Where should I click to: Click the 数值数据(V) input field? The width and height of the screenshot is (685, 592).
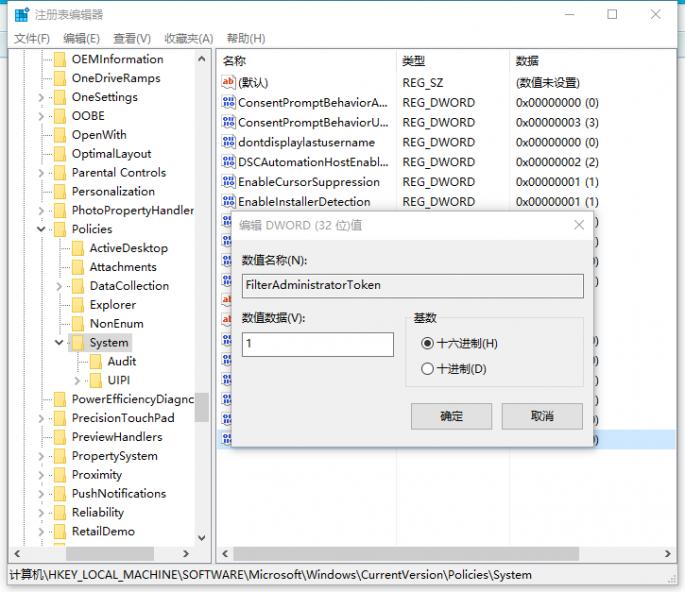tap(318, 344)
